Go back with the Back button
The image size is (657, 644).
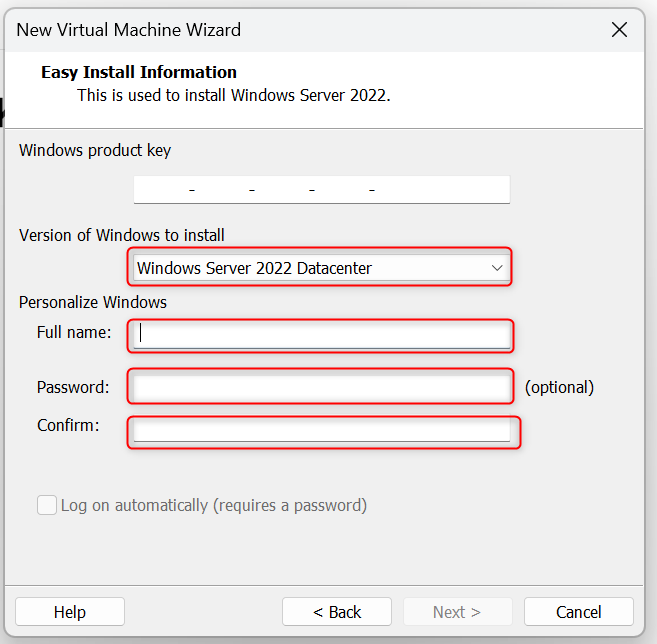(x=337, y=612)
